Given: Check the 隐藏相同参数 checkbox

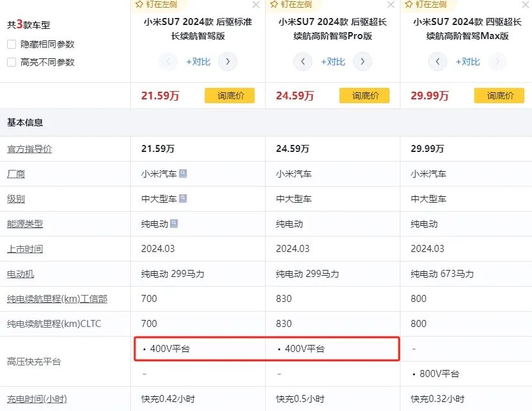Looking at the screenshot, I should (x=12, y=44).
